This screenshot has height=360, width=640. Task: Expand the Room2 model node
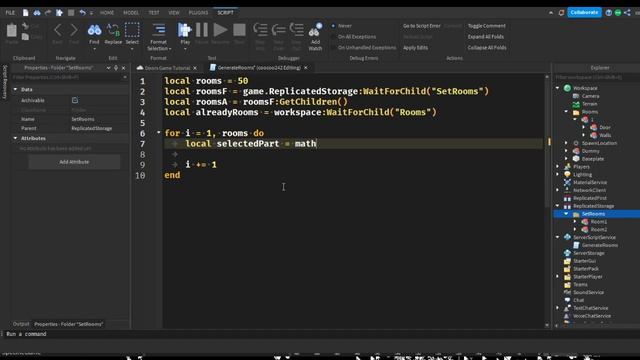(575, 229)
